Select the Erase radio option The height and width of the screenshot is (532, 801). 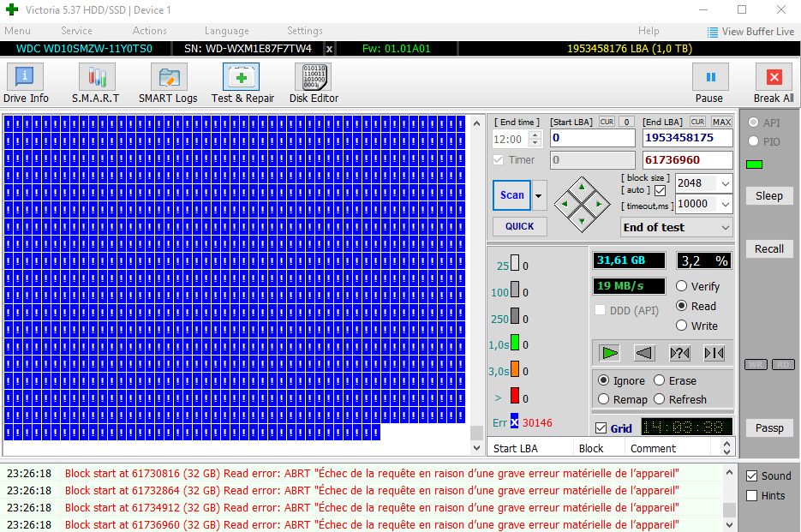[659, 380]
